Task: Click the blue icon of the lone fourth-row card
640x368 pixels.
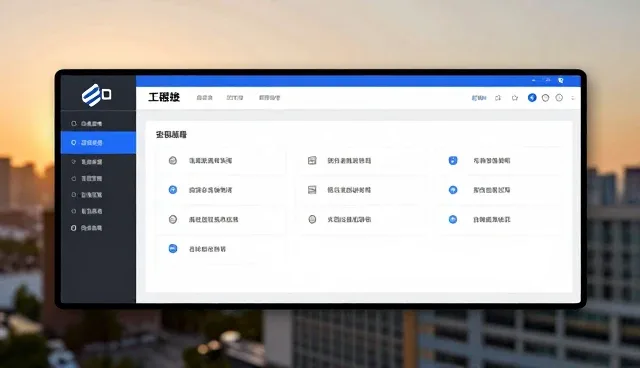Action: coord(173,249)
